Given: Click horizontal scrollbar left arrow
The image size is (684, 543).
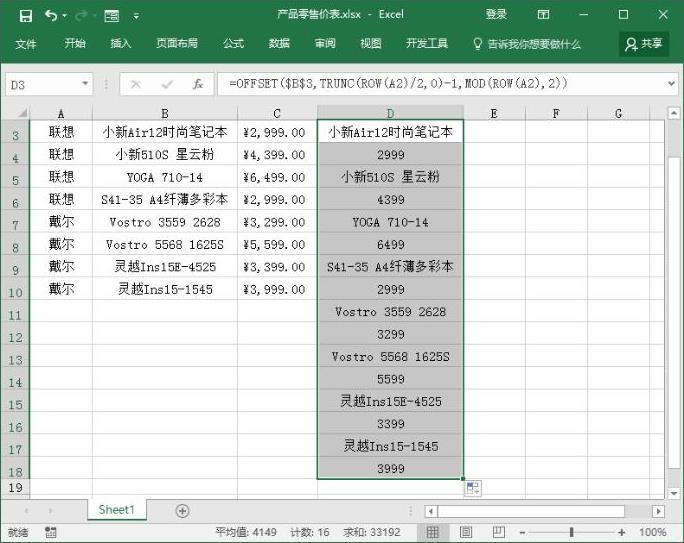Looking at the screenshot, I should coord(431,511).
